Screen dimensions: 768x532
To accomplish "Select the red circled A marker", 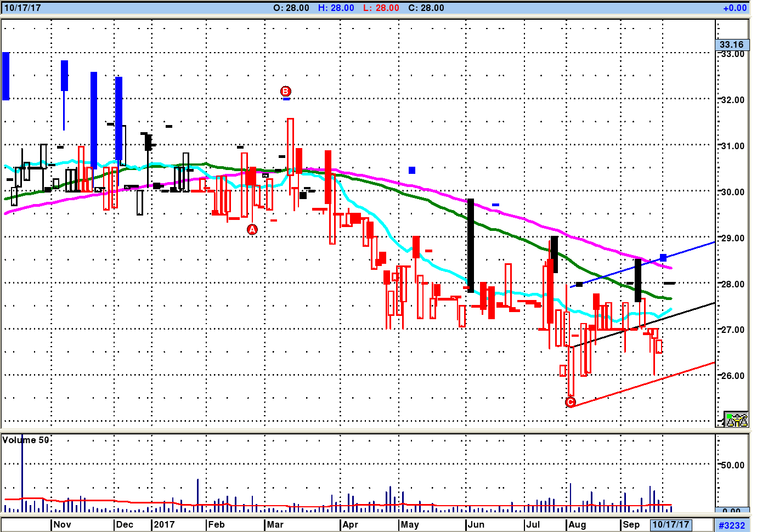I will tap(252, 229).
